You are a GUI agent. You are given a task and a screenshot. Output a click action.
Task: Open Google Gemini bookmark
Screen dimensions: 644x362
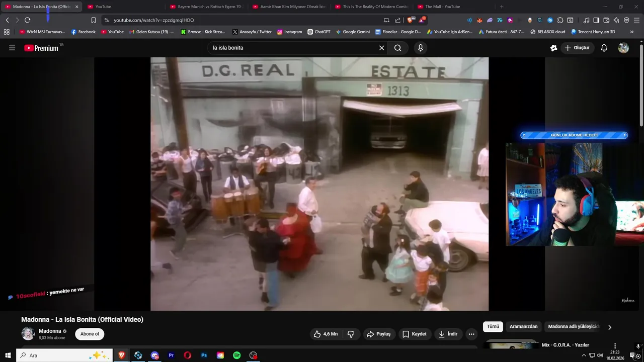[x=353, y=32]
